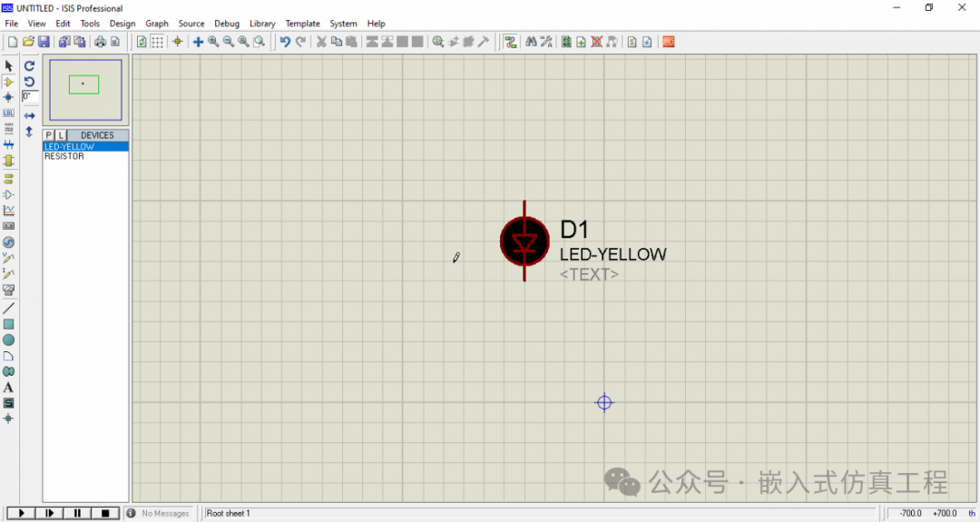Image resolution: width=980 pixels, height=522 pixels.
Task: Toggle the wire autorouter
Action: pyautogui.click(x=511, y=42)
